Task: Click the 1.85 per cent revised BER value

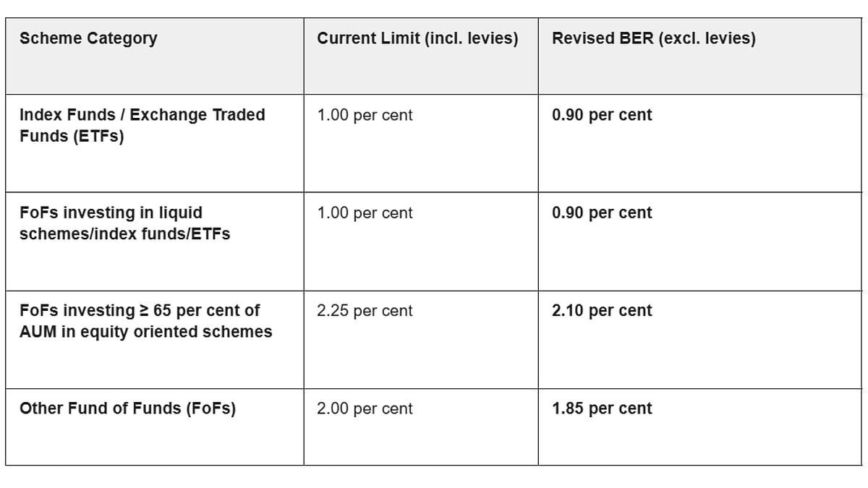Action: 601,408
